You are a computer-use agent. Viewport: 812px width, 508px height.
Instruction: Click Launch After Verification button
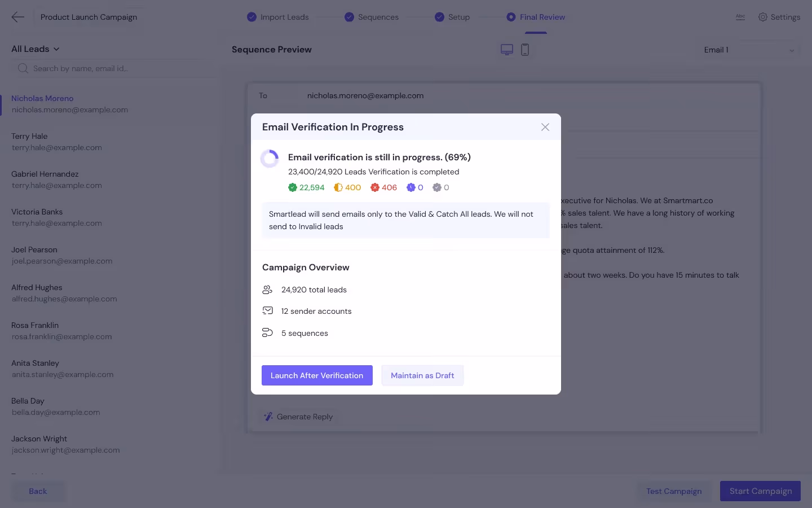[317, 375]
